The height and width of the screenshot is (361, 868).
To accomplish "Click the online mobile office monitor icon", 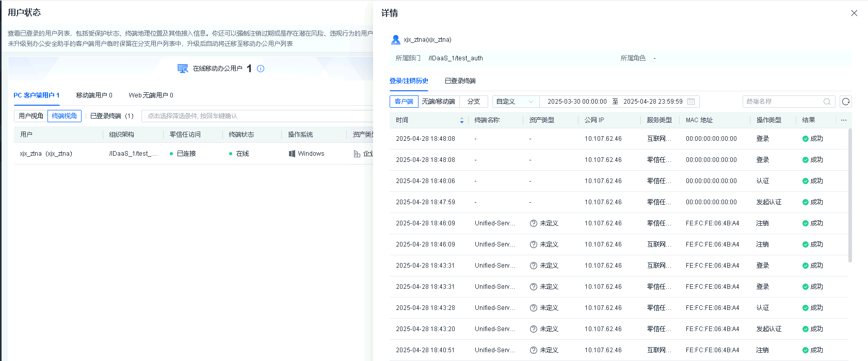I will point(183,69).
